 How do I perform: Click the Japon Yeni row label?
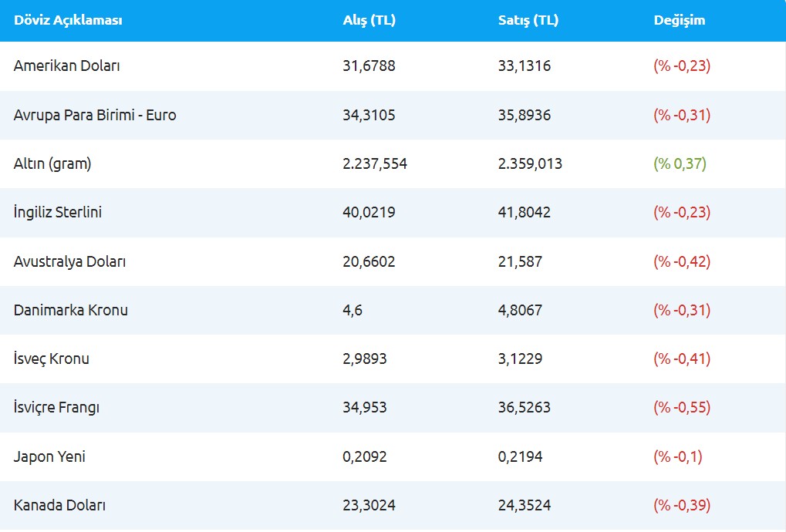pyautogui.click(x=49, y=456)
